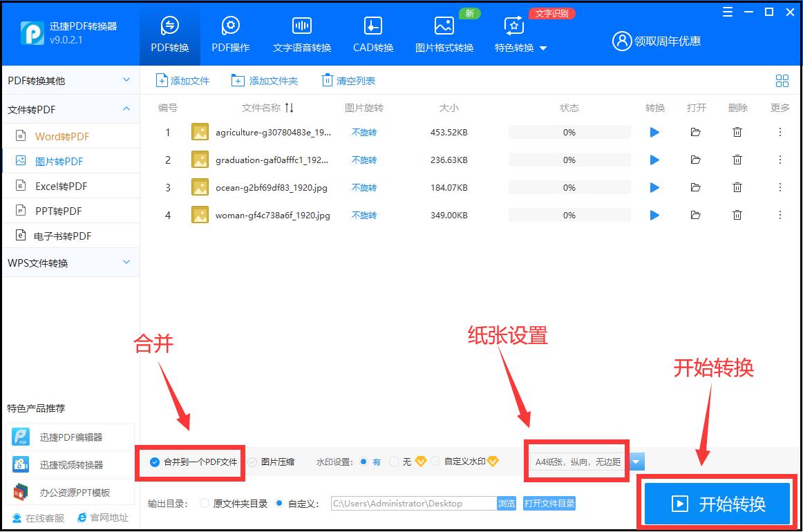Clear the file list with 清空列表
The width and height of the screenshot is (803, 532).
(348, 80)
